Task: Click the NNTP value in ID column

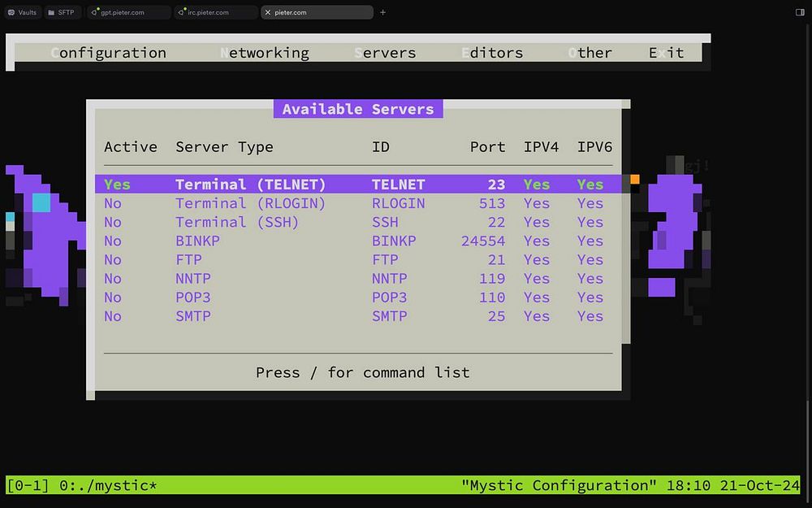Action: (x=390, y=279)
